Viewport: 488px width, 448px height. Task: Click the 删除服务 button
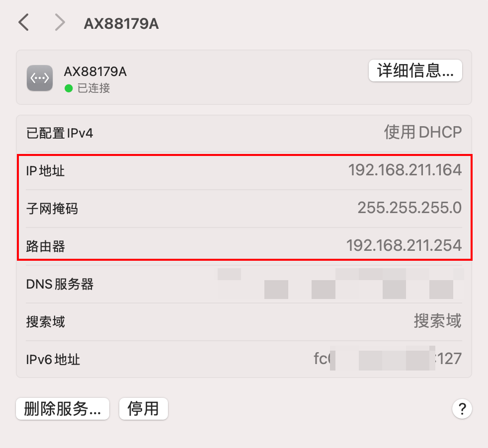63,409
